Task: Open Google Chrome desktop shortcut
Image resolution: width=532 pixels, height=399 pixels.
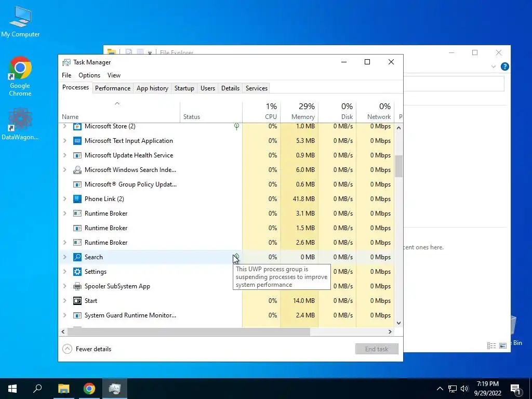Action: pyautogui.click(x=20, y=77)
